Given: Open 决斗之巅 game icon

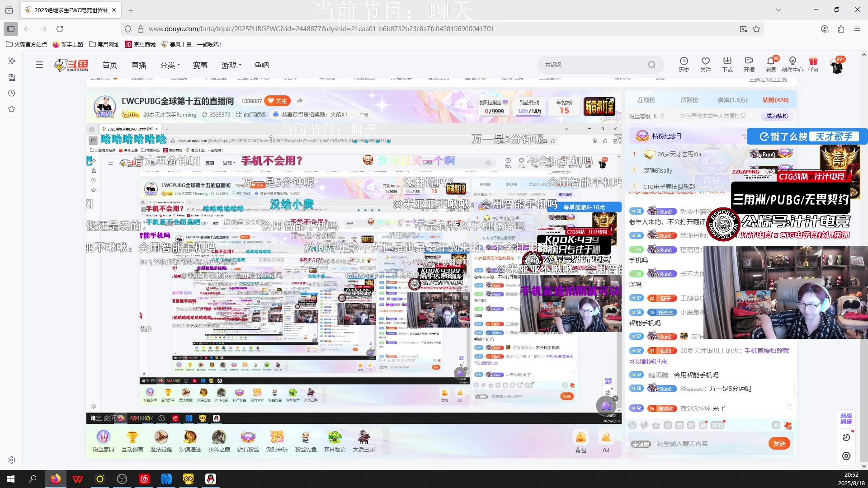Looking at the screenshot, I should point(219,441).
